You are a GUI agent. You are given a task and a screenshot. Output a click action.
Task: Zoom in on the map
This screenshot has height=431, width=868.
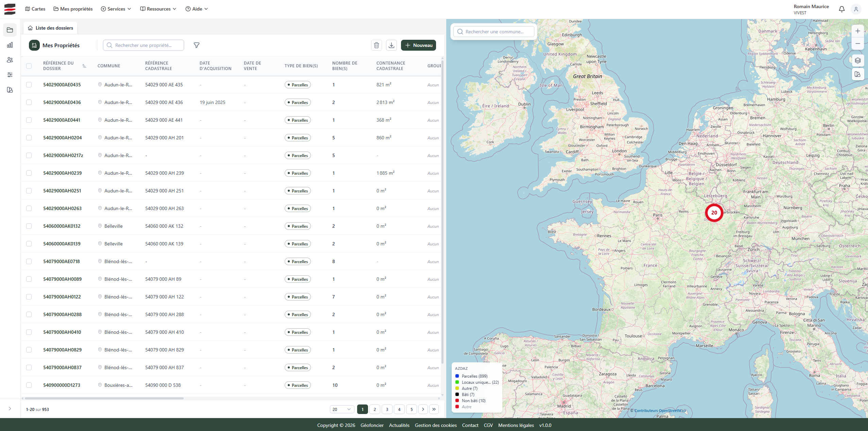point(857,31)
